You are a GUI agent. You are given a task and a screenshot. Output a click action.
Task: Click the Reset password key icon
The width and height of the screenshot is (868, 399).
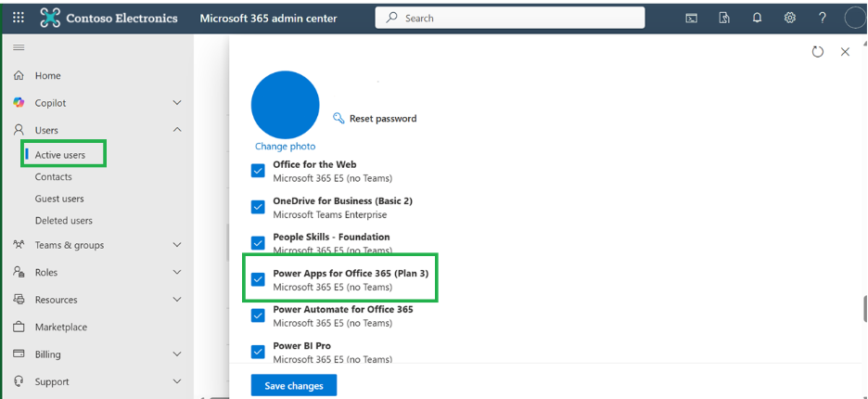point(338,118)
